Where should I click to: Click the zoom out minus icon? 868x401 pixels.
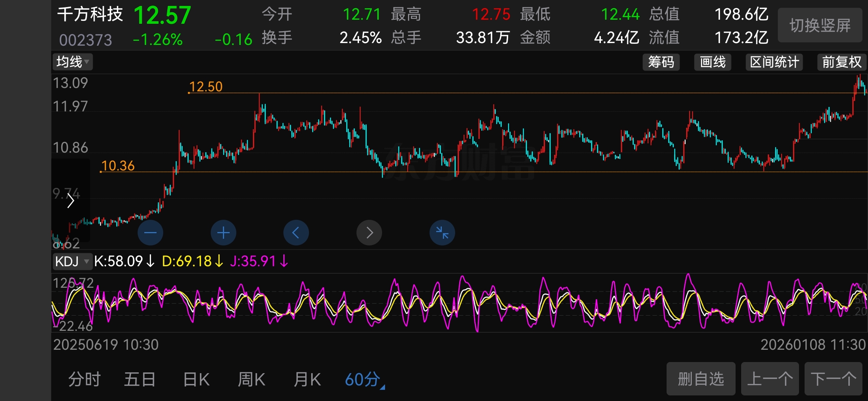150,233
